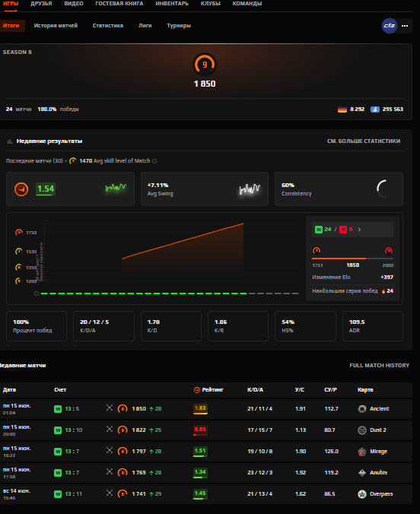Open the Overpass match score 13:11

click(x=74, y=494)
